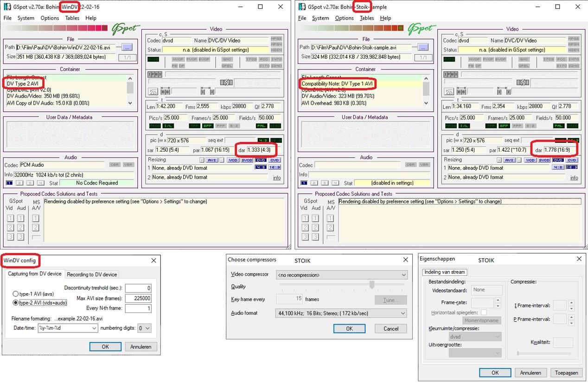The image size is (588, 383).
Task: Click the browse "..." button in WinDV GSpot window
Action: 128,47
